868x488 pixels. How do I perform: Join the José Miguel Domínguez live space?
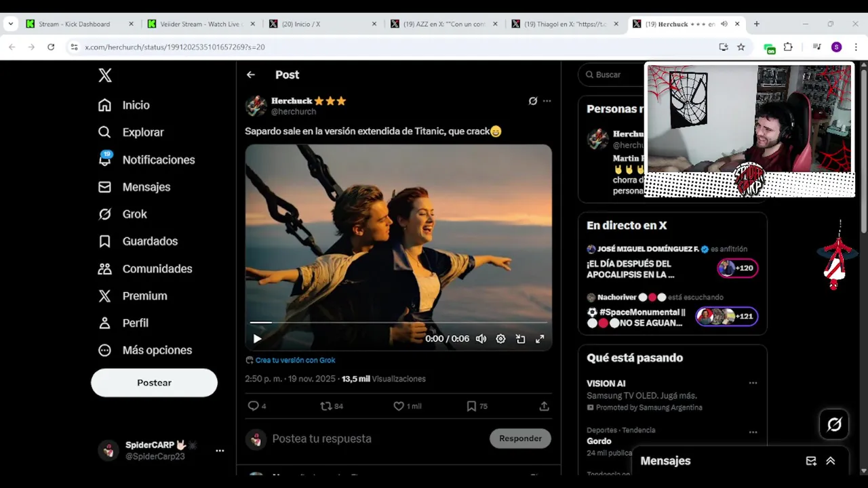(738, 268)
